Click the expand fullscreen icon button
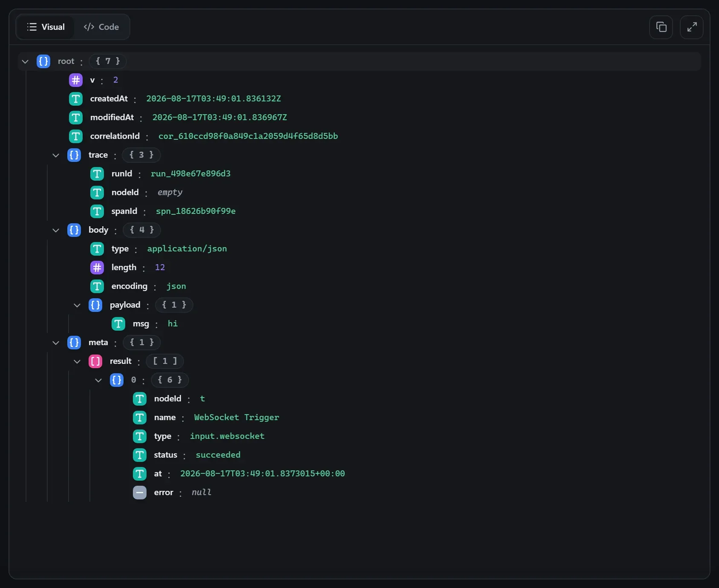 [692, 27]
